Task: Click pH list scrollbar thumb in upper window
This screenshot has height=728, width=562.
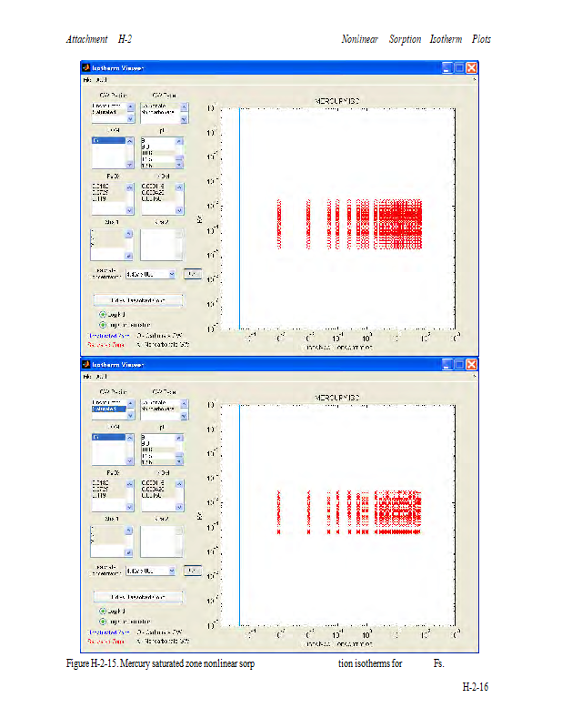Action: tap(179, 158)
